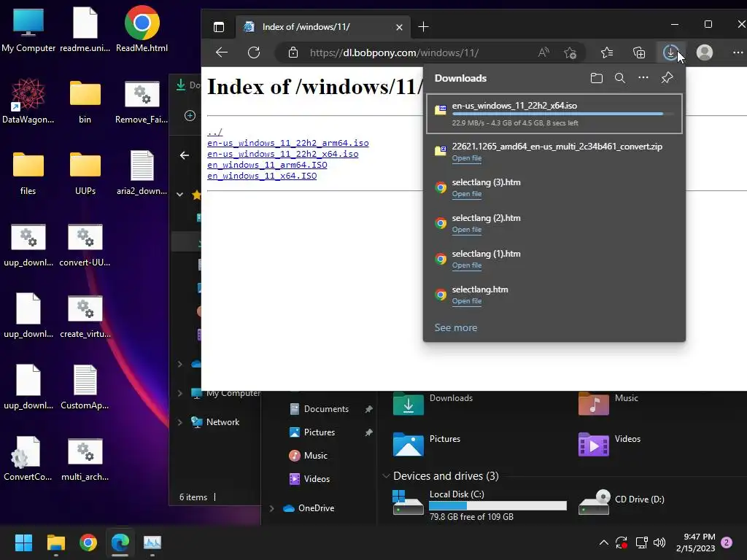Click the Edge browser back arrow

222,52
